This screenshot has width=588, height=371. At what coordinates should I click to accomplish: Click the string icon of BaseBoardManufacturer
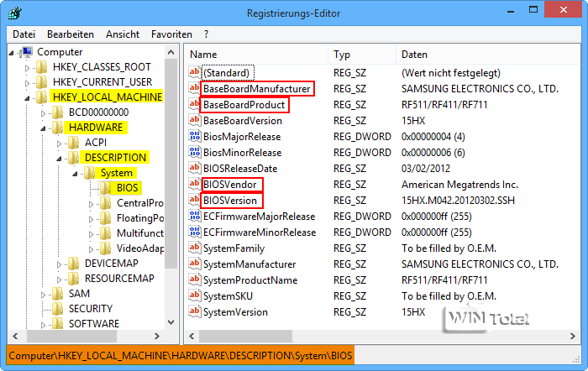pyautogui.click(x=194, y=88)
